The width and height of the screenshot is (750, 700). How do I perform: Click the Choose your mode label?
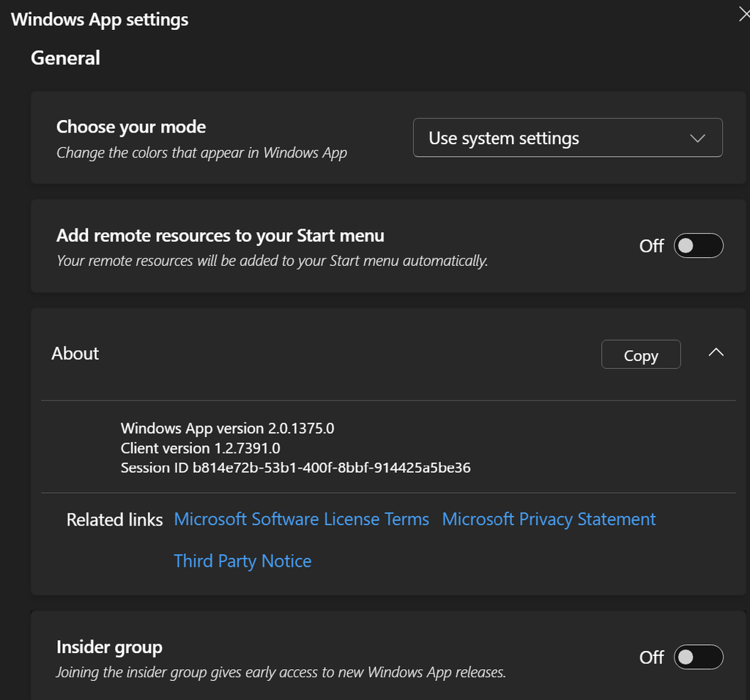(x=131, y=127)
